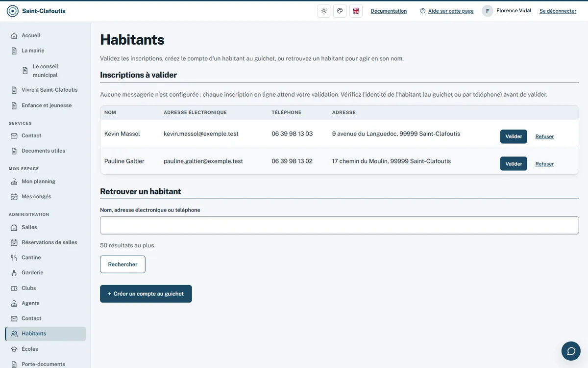Click the Le conseil municipal icon

click(25, 71)
